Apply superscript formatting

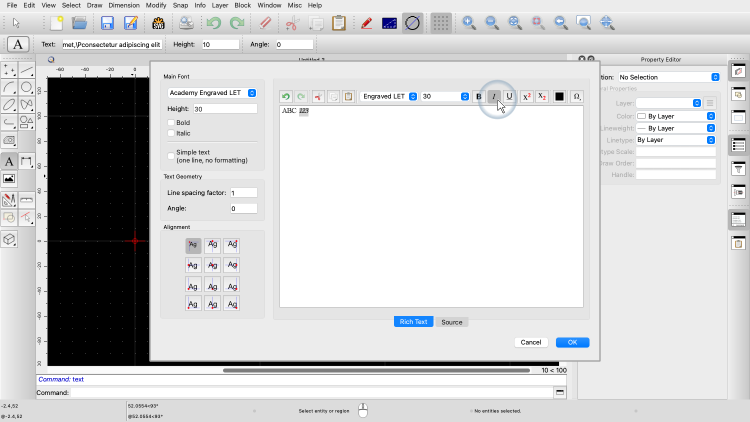coord(527,97)
